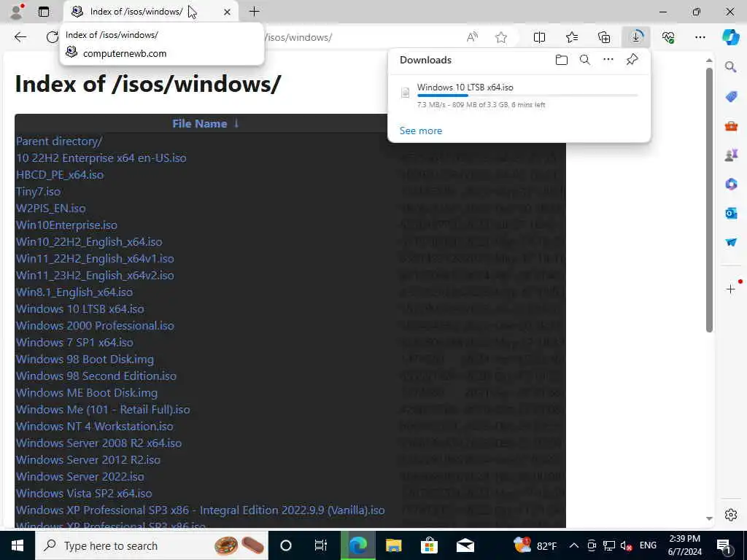
Task: Download 10 22H2 Enterprise x64 en-US.iso
Action: tap(101, 157)
